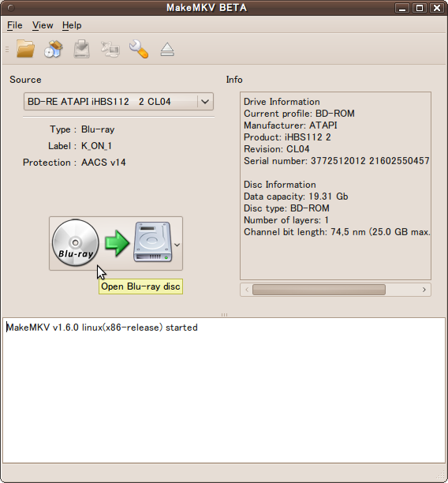
Task: Click the stream toolbar icon
Action: (110, 49)
